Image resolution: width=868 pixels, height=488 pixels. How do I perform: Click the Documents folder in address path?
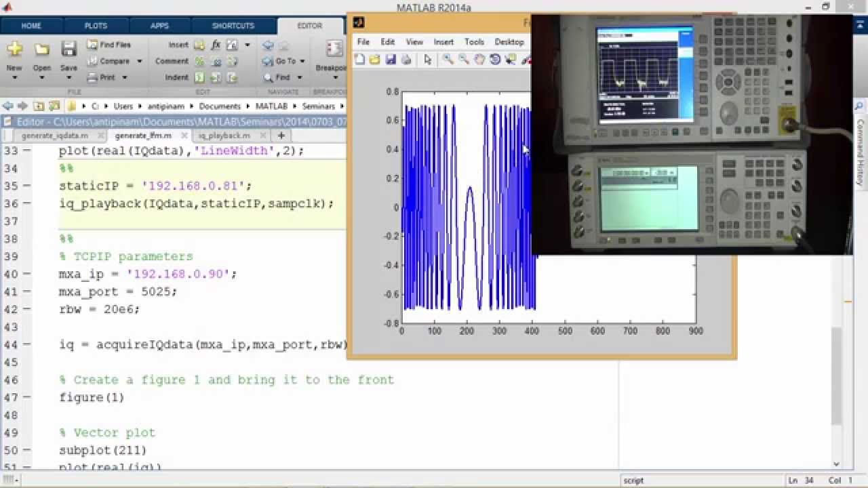tap(220, 106)
